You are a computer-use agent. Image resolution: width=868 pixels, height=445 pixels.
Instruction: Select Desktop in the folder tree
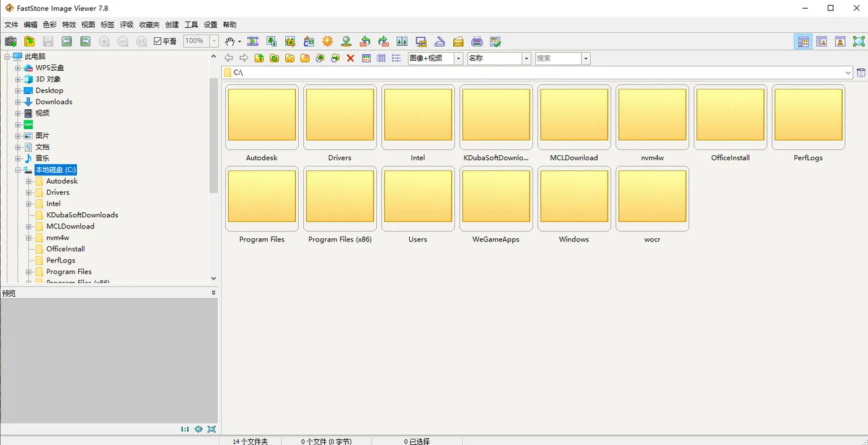[x=49, y=91]
